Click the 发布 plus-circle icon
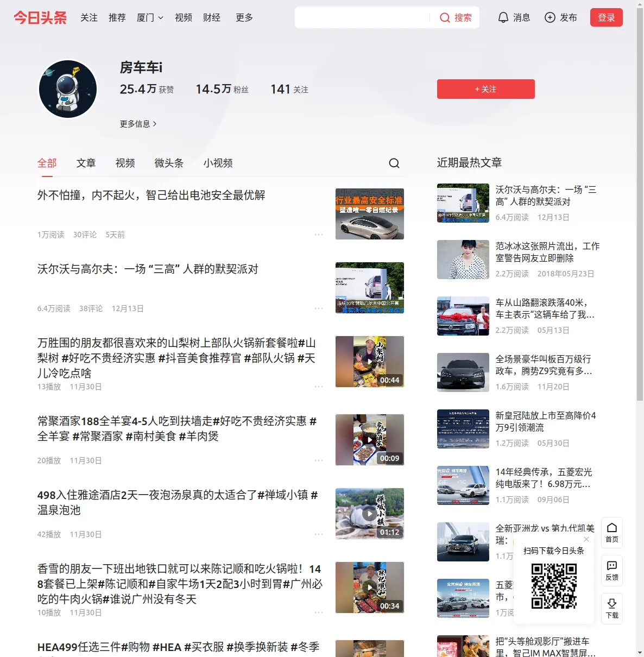This screenshot has width=644, height=657. tap(550, 18)
